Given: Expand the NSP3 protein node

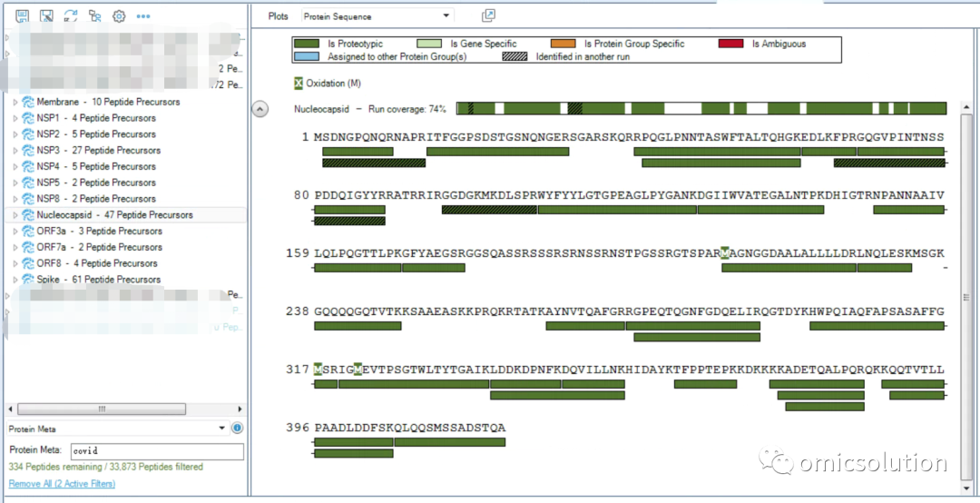Looking at the screenshot, I should (15, 150).
